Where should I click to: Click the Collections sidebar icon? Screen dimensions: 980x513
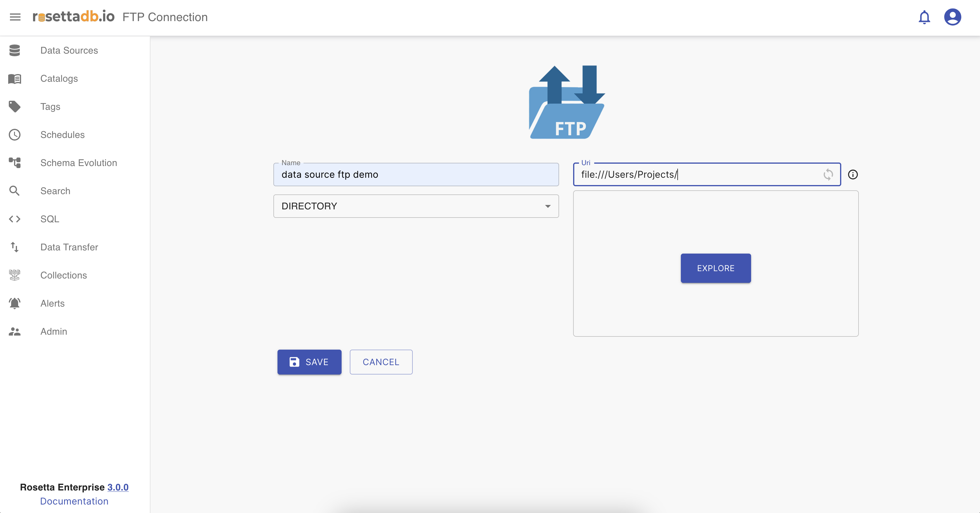click(x=14, y=275)
